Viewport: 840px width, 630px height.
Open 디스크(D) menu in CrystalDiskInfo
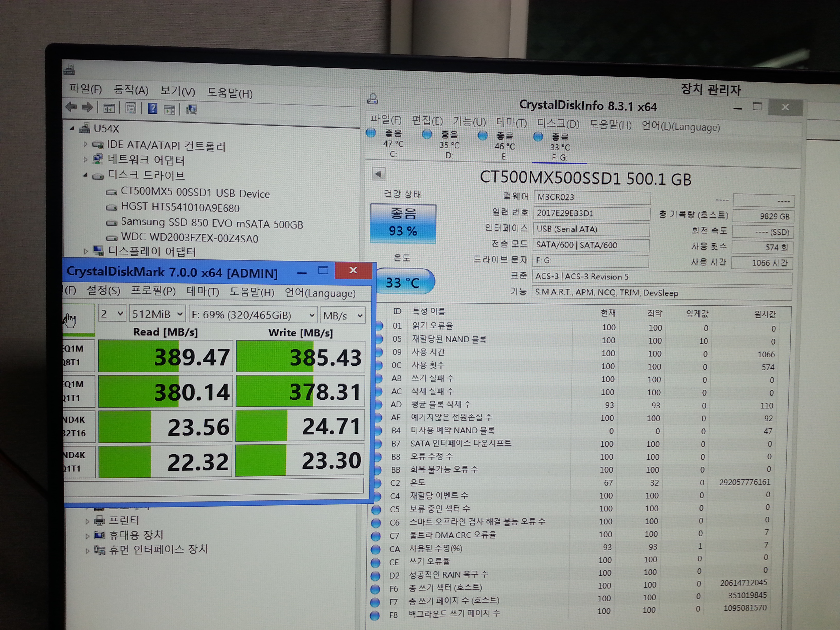(x=558, y=124)
